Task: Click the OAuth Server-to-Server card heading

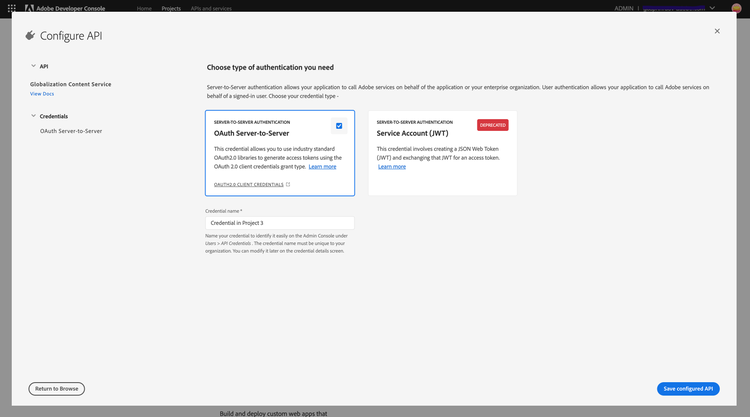Action: (x=252, y=133)
